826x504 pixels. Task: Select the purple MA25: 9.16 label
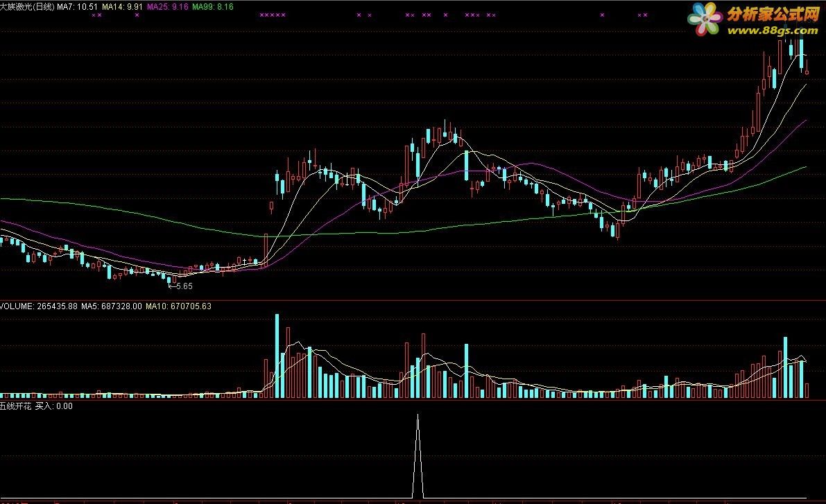[x=168, y=7]
